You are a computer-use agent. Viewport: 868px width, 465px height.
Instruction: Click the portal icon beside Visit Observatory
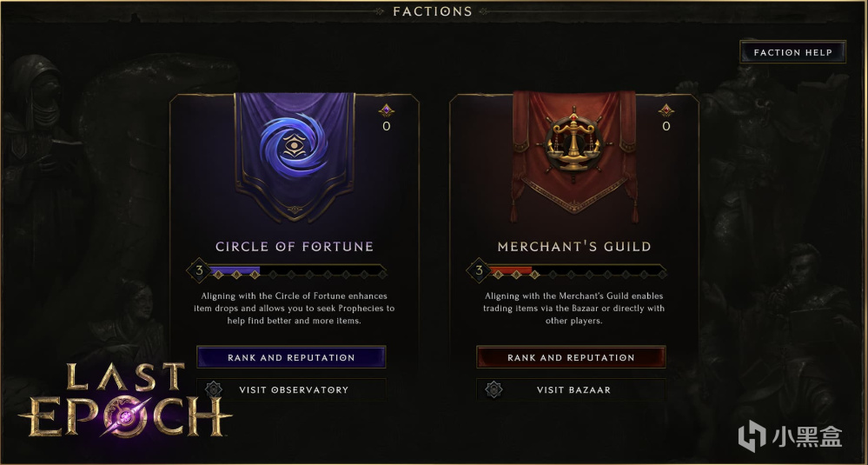tap(214, 389)
